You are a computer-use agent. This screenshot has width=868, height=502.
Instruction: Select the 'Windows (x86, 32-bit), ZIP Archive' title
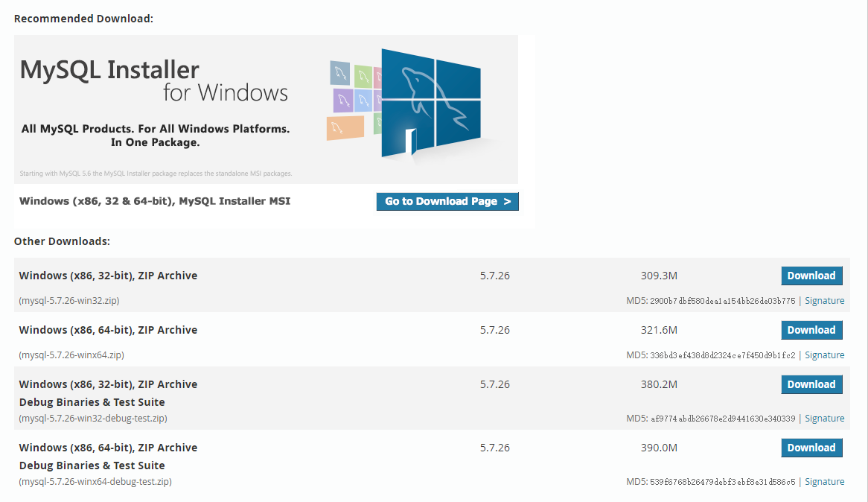pyautogui.click(x=108, y=276)
